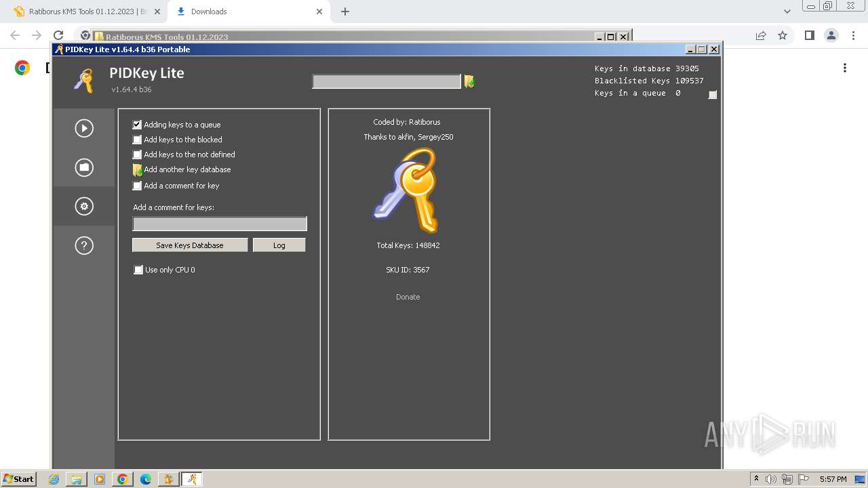The height and width of the screenshot is (488, 868).
Task: Open Downloads page three-dot more actions
Action: pos(845,68)
